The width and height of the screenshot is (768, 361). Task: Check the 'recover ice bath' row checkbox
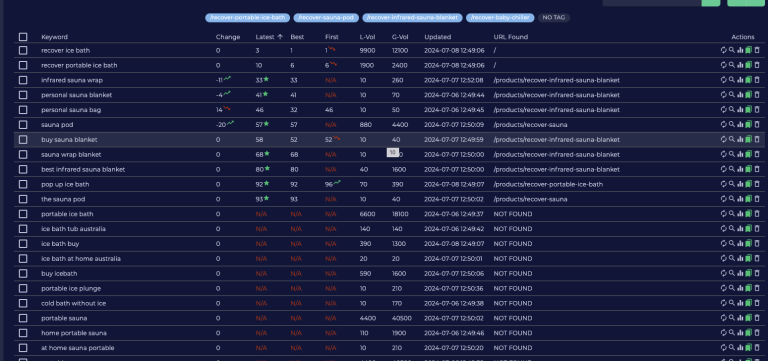23,50
